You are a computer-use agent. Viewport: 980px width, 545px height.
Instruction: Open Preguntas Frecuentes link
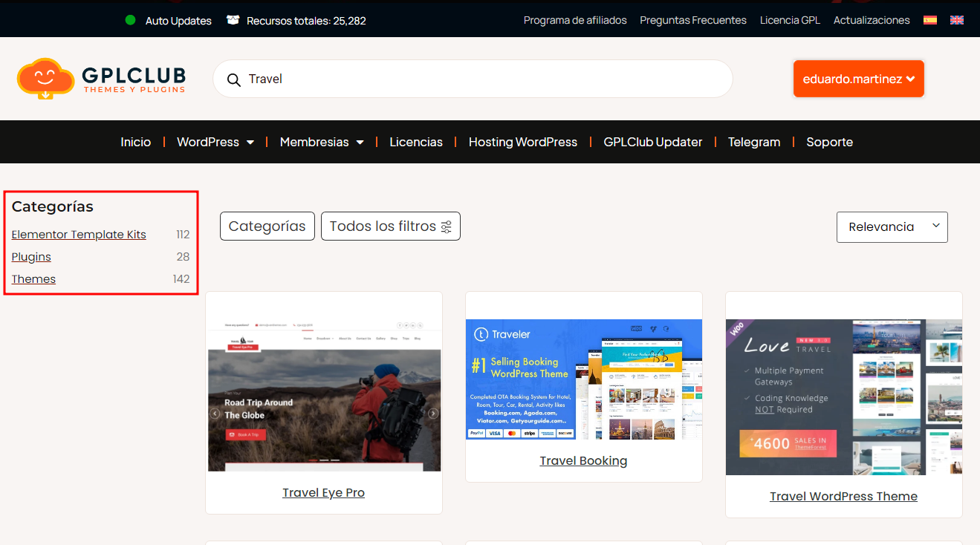(693, 20)
